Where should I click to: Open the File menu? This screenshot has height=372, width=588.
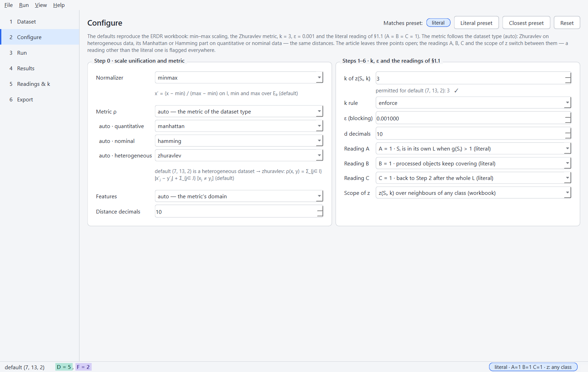pos(8,5)
